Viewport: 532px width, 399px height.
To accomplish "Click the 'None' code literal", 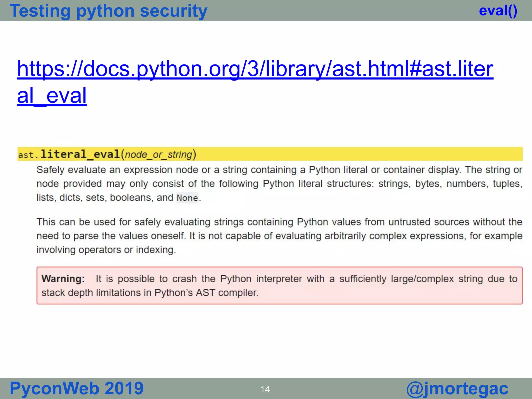I will click(x=187, y=198).
